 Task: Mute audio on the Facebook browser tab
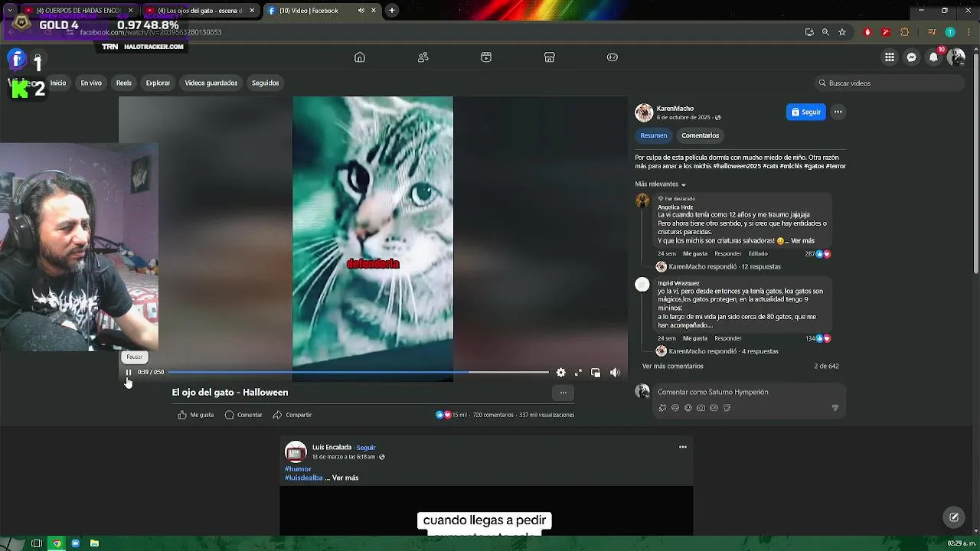click(361, 11)
